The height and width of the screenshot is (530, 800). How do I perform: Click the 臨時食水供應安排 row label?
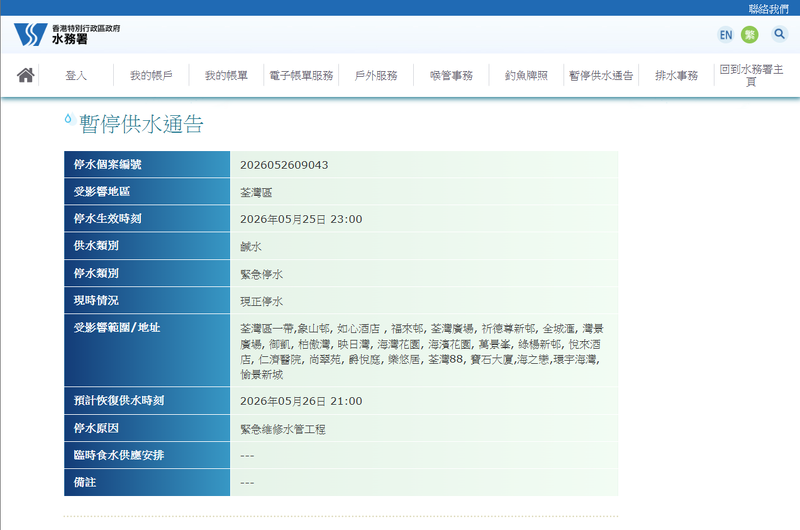[119, 455]
